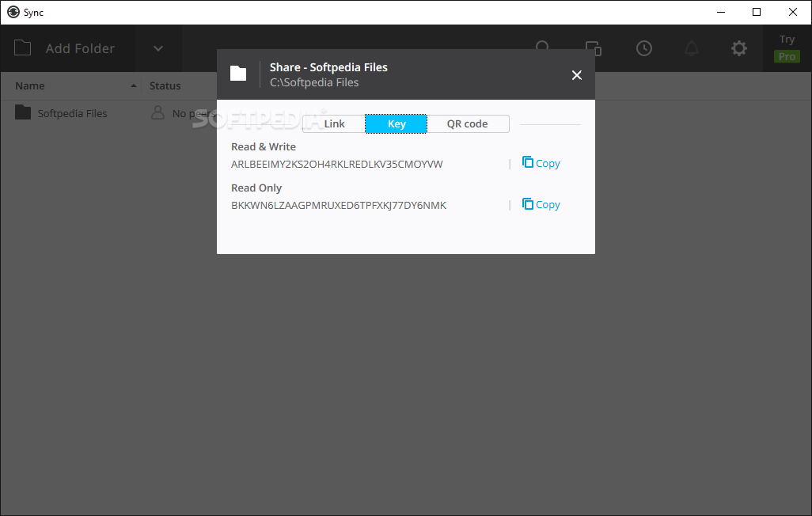Switch to the Link tab
Image resolution: width=812 pixels, height=516 pixels.
[x=334, y=123]
